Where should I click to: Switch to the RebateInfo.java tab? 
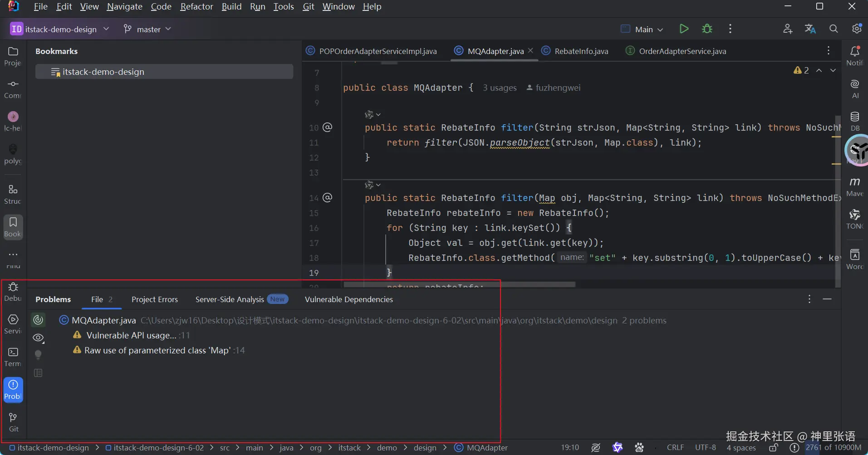(x=575, y=51)
